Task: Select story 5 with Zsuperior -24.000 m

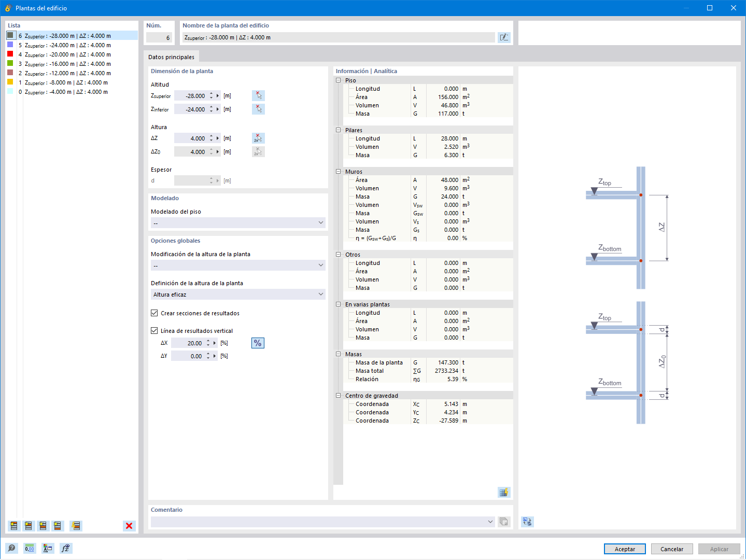Action: (x=72, y=45)
